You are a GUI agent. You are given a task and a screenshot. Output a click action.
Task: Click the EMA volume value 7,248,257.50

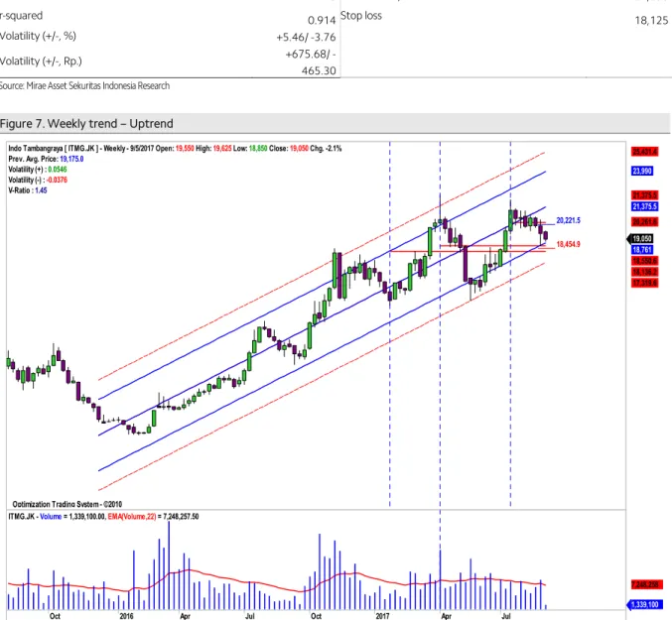pos(181,517)
